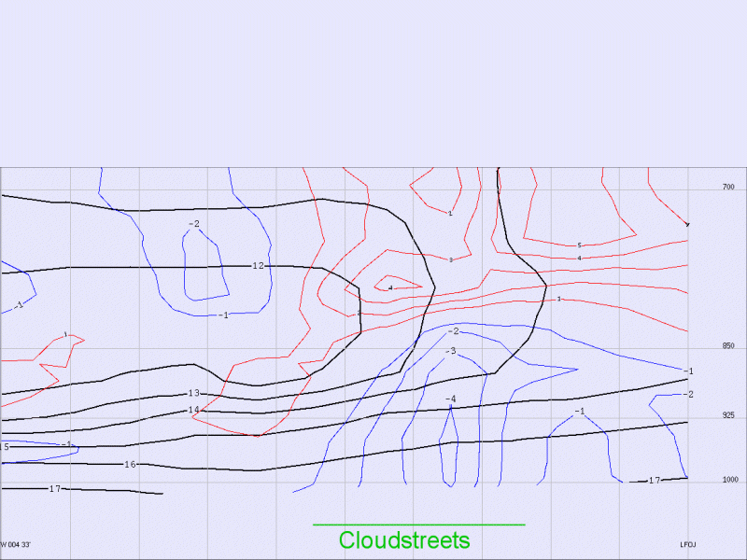Click the black contour label 14
Viewport: 747px width, 560px height.
point(194,410)
